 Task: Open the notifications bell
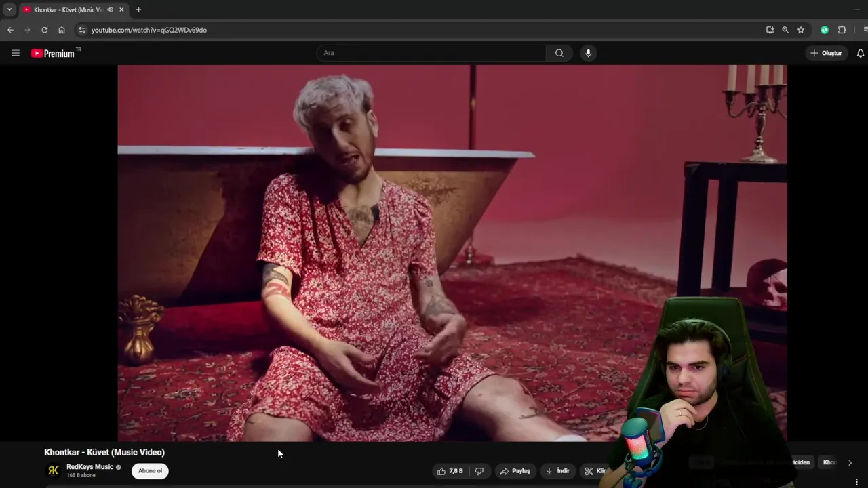[x=861, y=53]
